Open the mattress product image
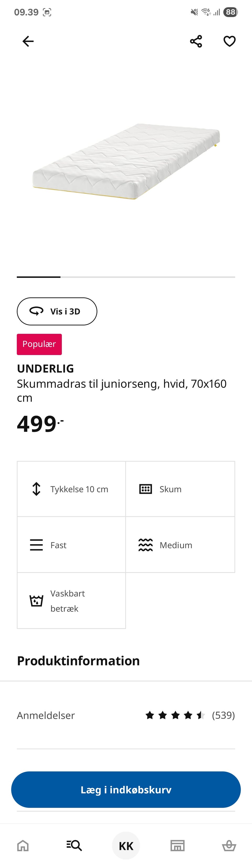252x868 pixels. 126,162
